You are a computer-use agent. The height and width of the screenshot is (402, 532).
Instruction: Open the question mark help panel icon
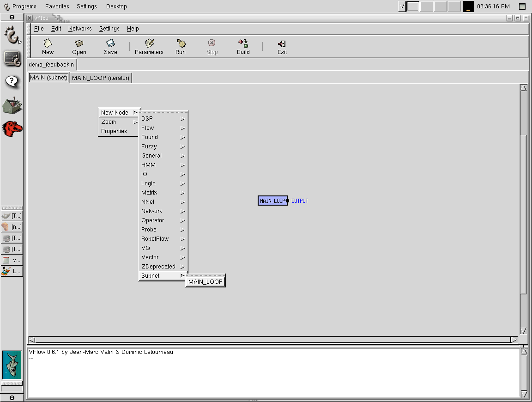12,82
